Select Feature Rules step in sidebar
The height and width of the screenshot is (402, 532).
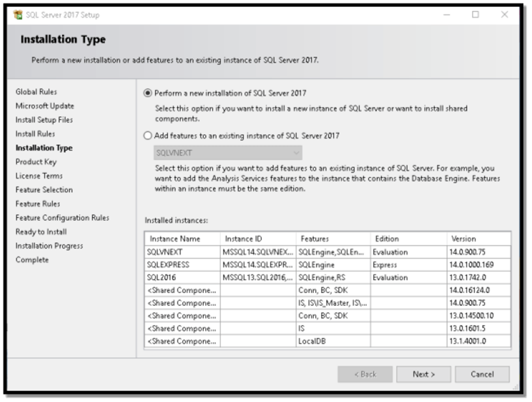pos(38,204)
